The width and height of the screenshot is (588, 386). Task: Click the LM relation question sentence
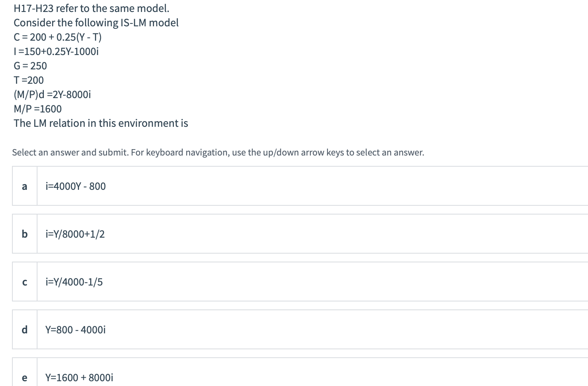pos(101,123)
